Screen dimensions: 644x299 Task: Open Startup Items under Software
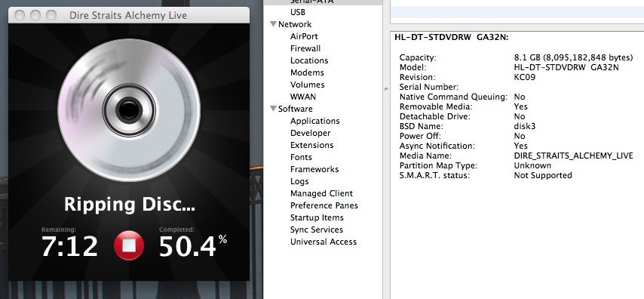(x=317, y=217)
